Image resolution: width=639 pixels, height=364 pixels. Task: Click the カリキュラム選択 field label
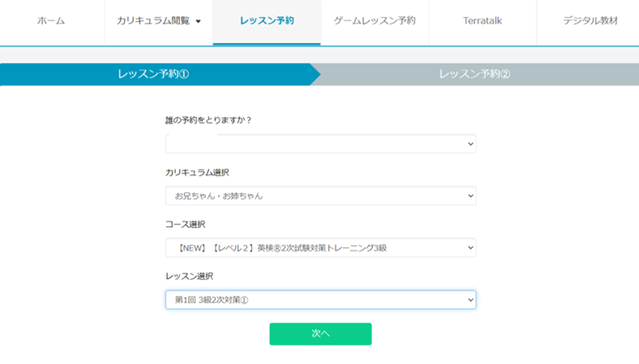(197, 173)
